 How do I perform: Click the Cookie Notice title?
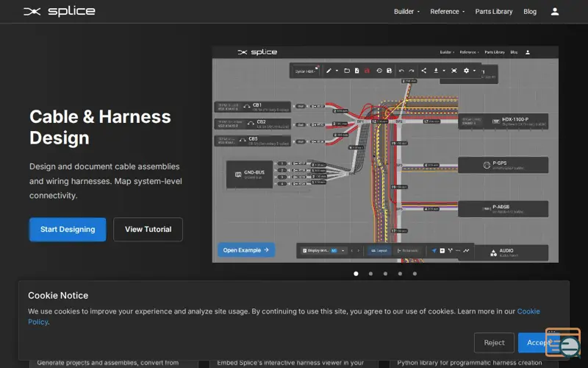(58, 296)
